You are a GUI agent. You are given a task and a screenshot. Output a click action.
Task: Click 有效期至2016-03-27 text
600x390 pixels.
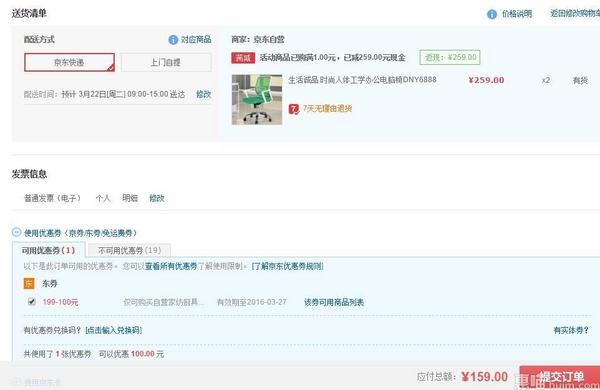(252, 302)
